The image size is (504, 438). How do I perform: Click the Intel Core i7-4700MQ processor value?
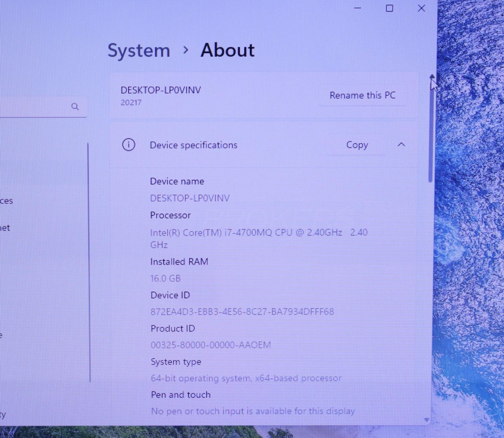point(246,233)
